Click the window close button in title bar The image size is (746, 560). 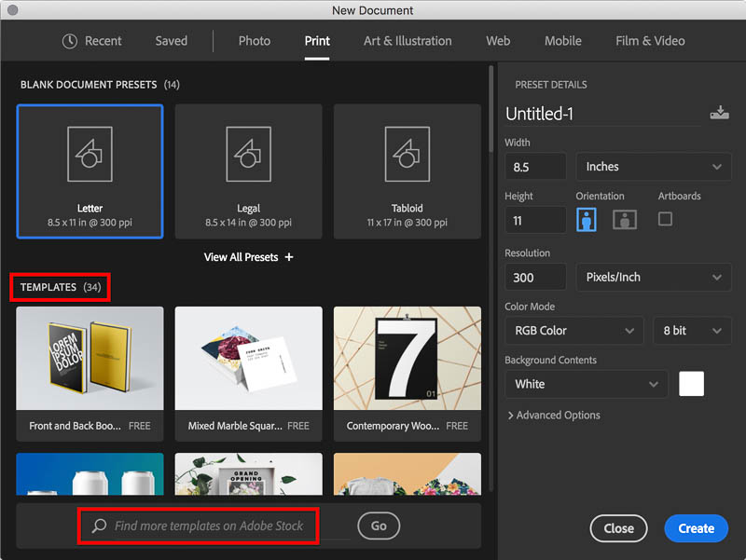[13, 10]
